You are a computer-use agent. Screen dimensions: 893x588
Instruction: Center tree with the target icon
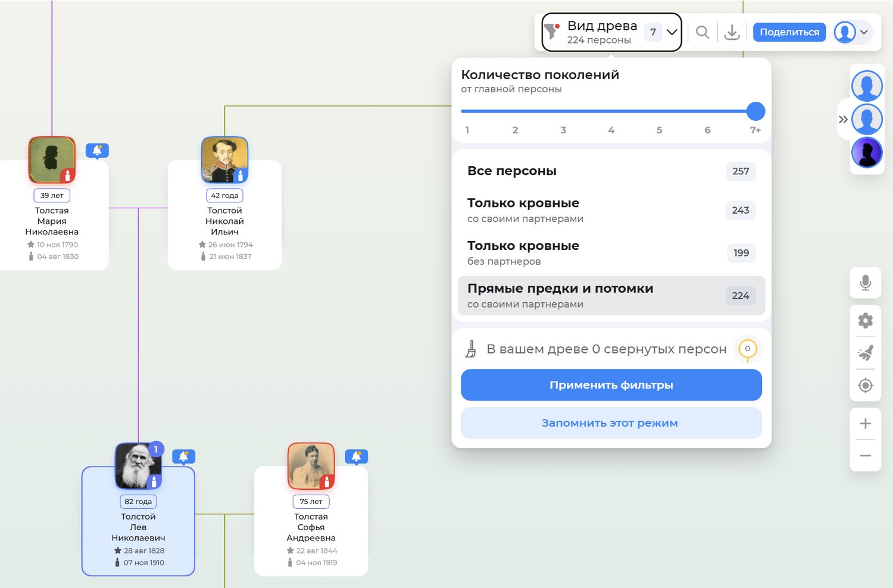pyautogui.click(x=865, y=386)
